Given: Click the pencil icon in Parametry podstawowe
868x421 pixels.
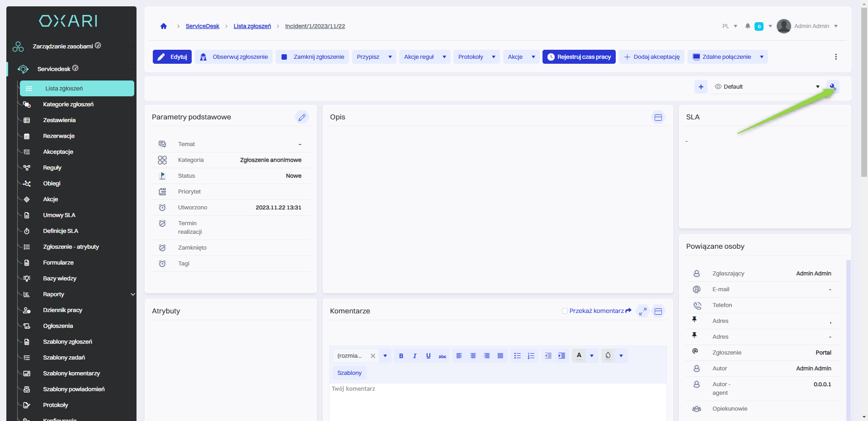Looking at the screenshot, I should pos(302,118).
